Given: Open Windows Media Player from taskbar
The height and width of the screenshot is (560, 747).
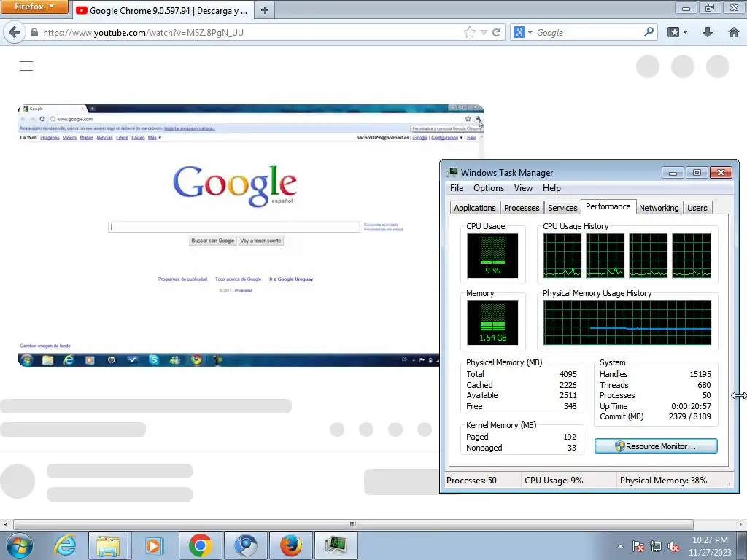Looking at the screenshot, I should tap(153, 545).
